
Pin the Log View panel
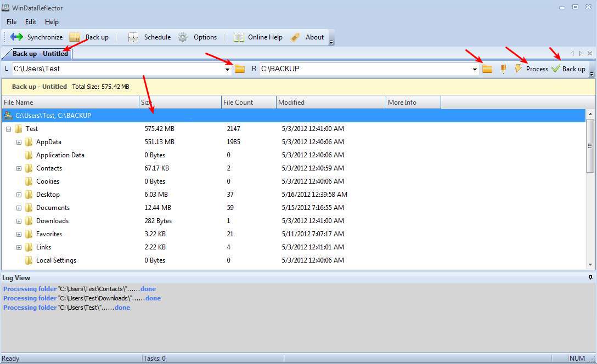(x=590, y=278)
